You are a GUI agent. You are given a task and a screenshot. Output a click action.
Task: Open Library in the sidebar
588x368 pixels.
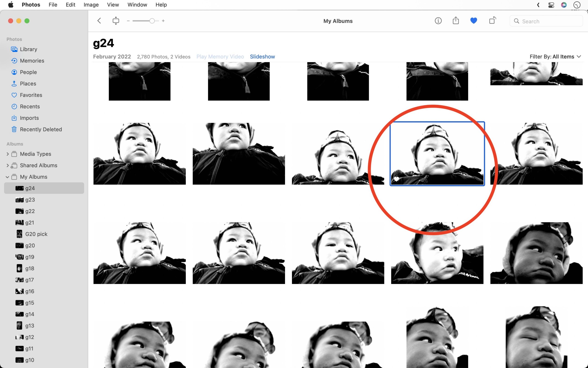[x=44, y=49]
